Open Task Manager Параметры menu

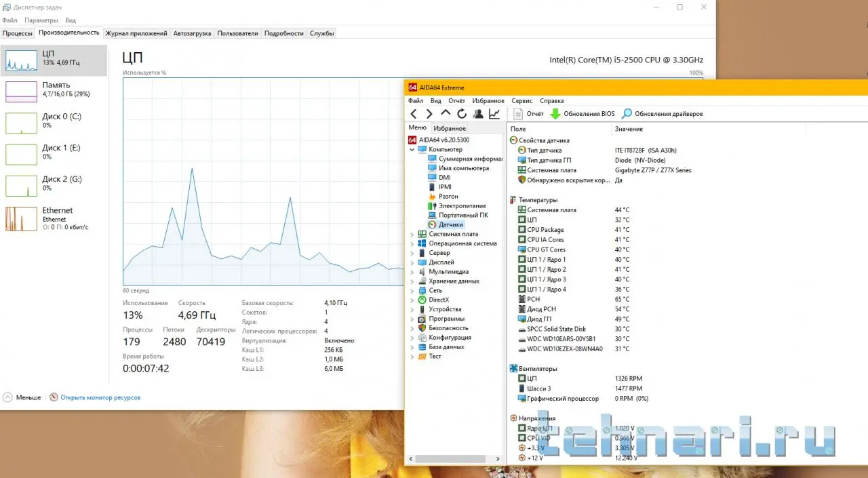pyautogui.click(x=41, y=20)
